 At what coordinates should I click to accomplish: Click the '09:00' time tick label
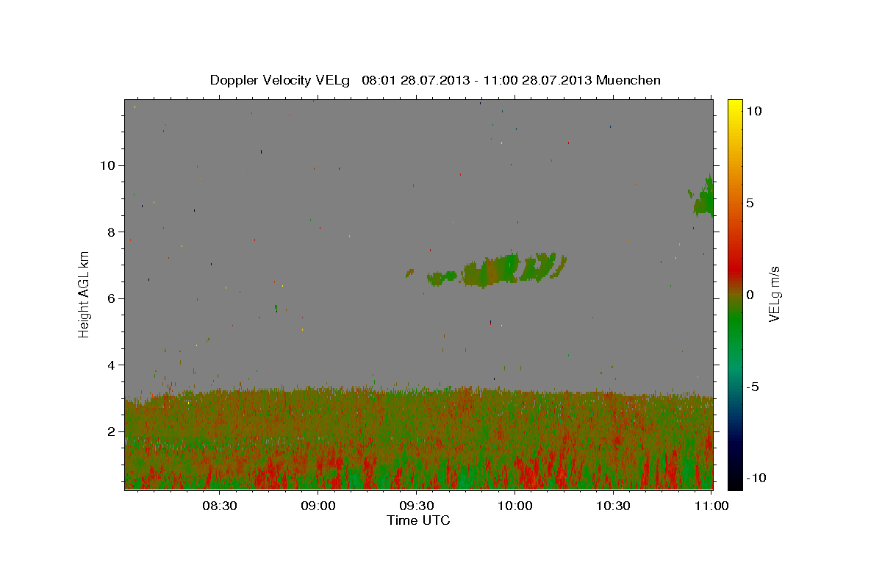click(318, 506)
